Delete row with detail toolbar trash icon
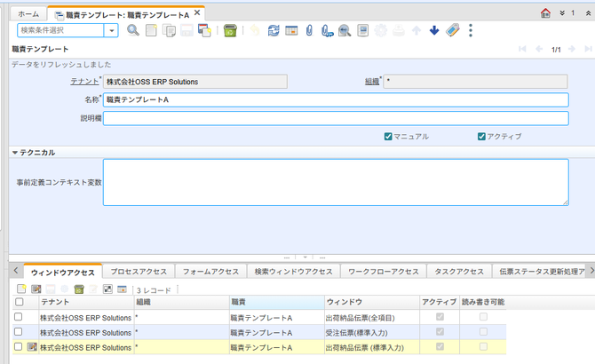This screenshot has width=595, height=364. tap(79, 289)
